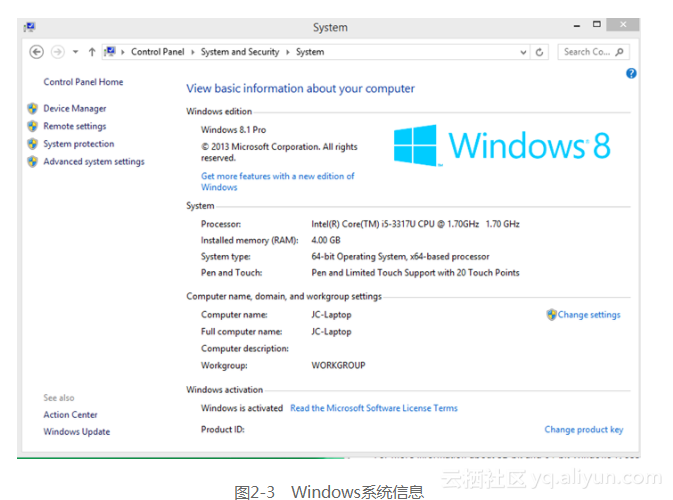
Task: Open Windows Update under See also
Action: (76, 432)
